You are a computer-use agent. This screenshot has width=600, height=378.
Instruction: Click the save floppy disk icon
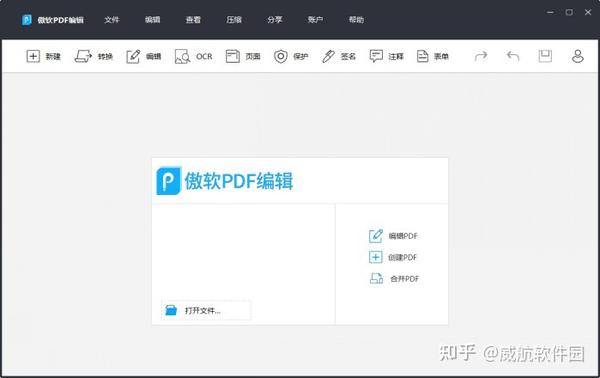[545, 56]
